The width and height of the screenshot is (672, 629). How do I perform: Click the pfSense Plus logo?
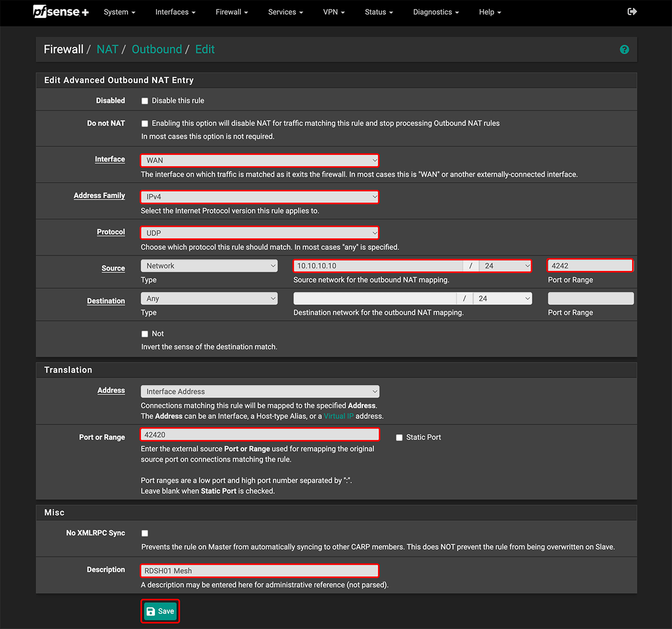click(x=61, y=12)
